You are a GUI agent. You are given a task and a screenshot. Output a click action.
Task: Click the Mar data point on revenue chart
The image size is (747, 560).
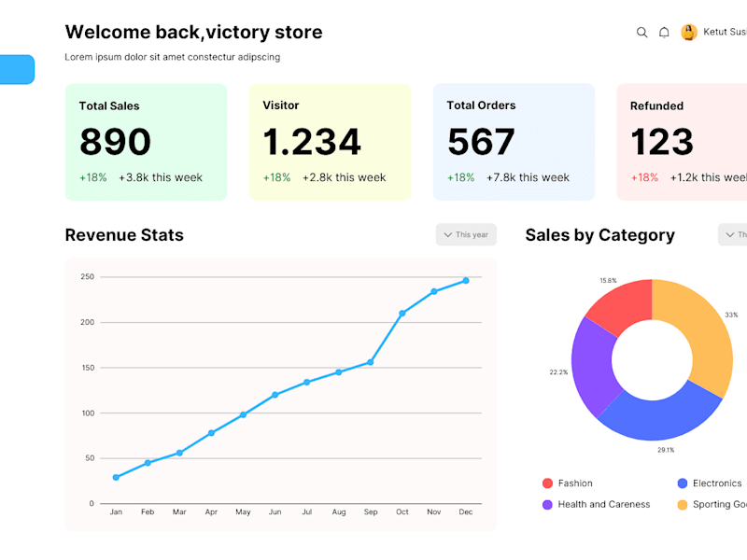coord(179,453)
